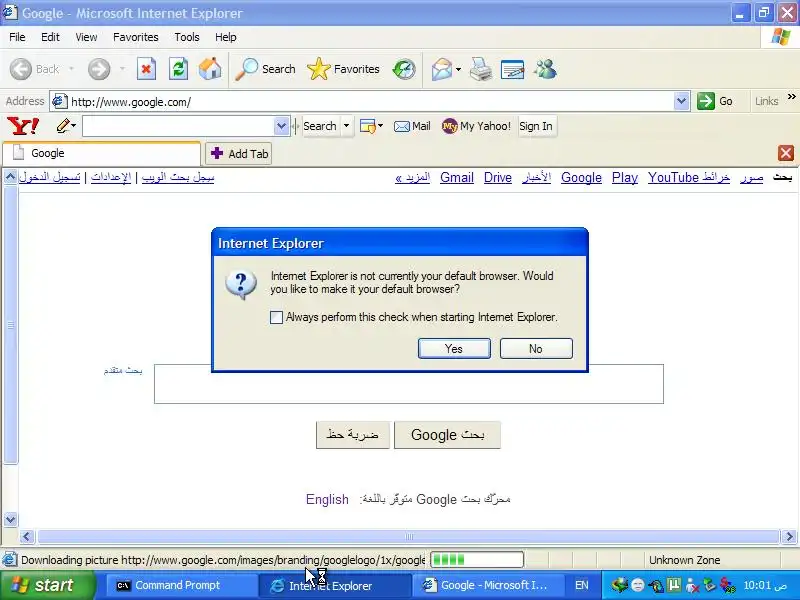Image resolution: width=800 pixels, height=600 pixels.
Task: Switch to Internet Explorer taskbar button
Action: click(334, 585)
